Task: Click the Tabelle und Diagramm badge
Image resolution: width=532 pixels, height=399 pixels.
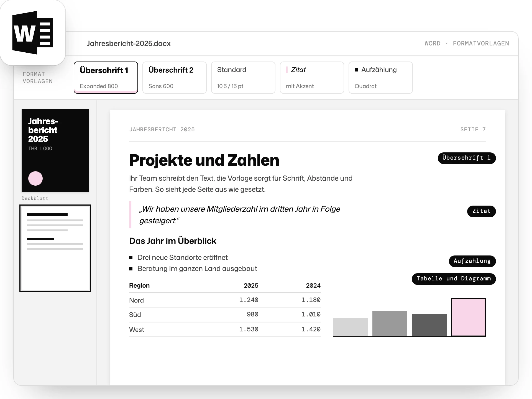Action: coord(454,279)
